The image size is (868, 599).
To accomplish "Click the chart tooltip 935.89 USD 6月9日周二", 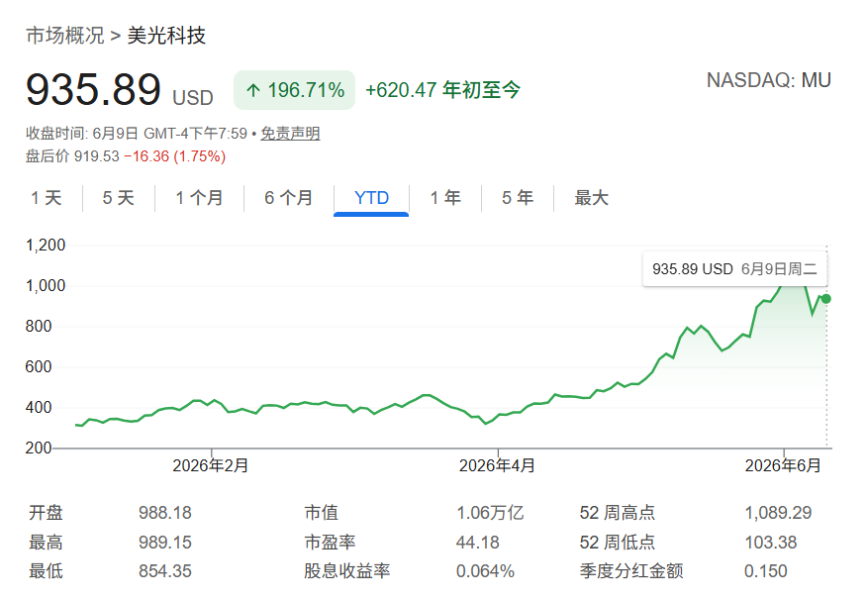I will click(x=734, y=269).
